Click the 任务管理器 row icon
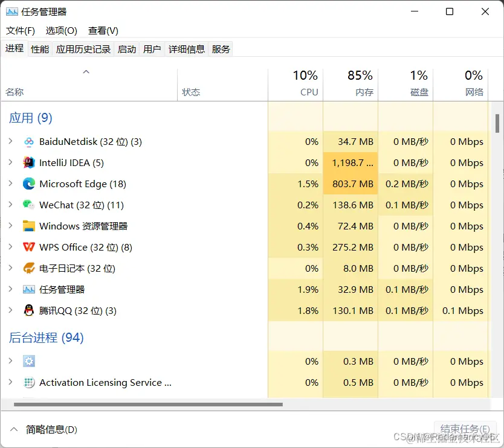 click(x=28, y=289)
